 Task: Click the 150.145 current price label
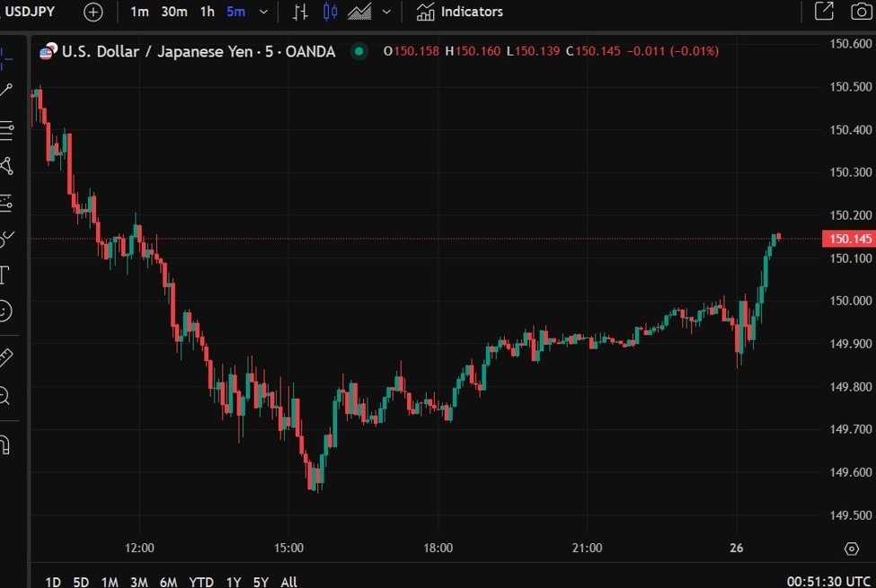click(x=848, y=238)
